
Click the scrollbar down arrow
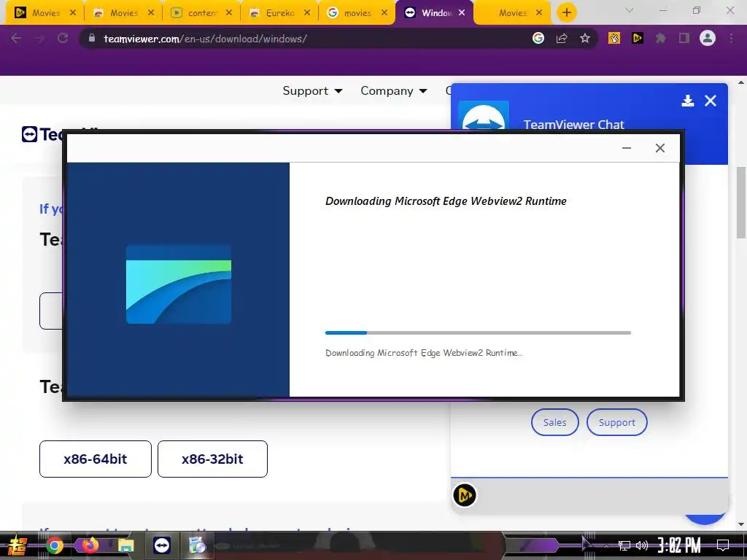[741, 524]
